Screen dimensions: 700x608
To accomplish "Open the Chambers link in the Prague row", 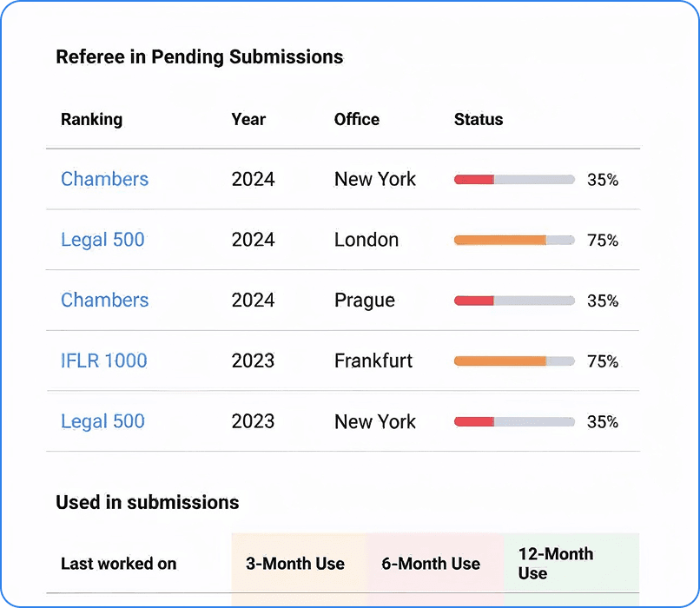I will 104,301.
